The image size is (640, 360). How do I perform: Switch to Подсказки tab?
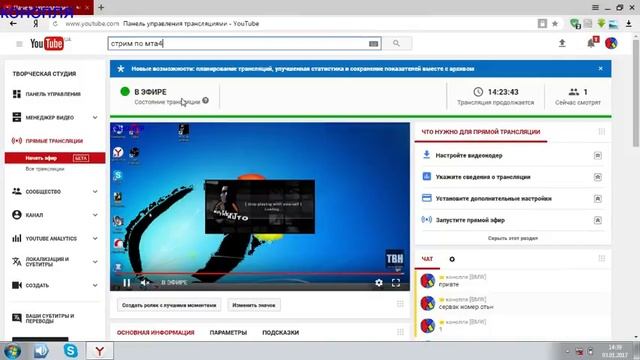tap(280, 333)
